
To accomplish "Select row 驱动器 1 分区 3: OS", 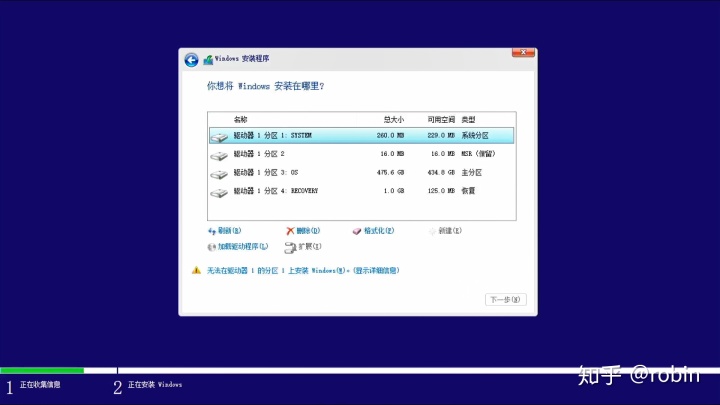I will pos(361,173).
